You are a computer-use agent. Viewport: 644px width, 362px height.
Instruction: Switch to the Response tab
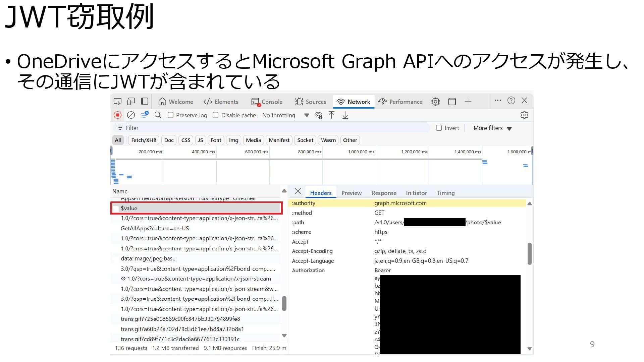tap(384, 193)
